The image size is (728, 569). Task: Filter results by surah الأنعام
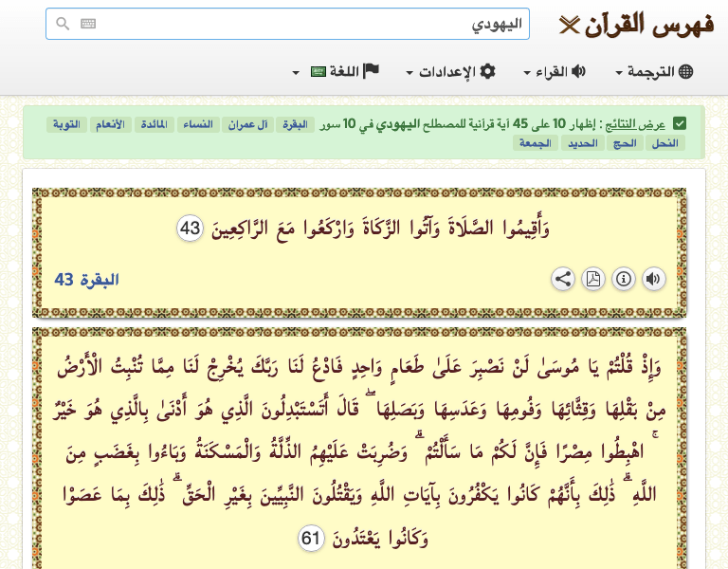point(111,124)
